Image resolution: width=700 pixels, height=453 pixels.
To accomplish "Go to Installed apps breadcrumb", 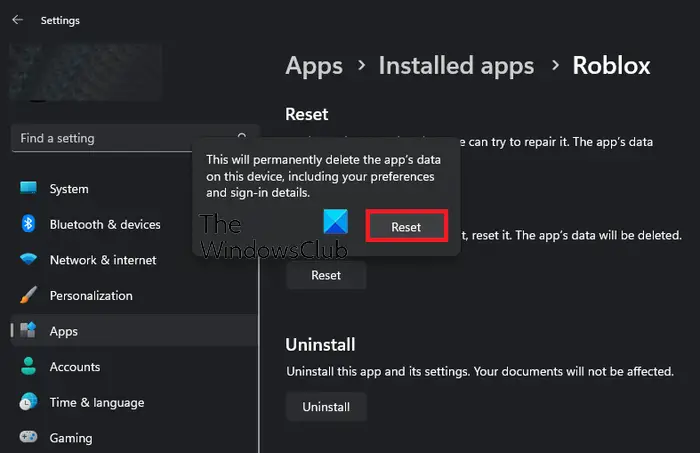I will 456,66.
